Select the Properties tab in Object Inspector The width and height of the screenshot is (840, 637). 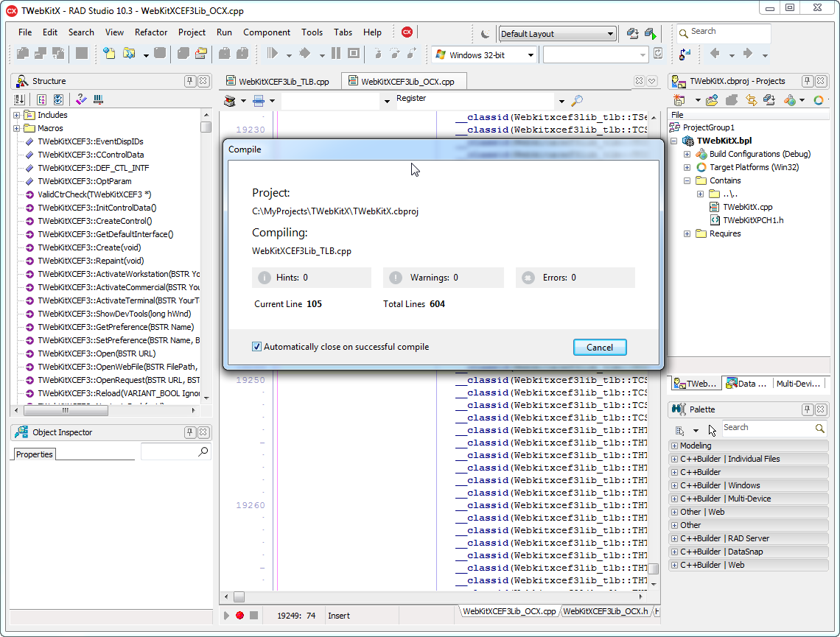tap(35, 454)
